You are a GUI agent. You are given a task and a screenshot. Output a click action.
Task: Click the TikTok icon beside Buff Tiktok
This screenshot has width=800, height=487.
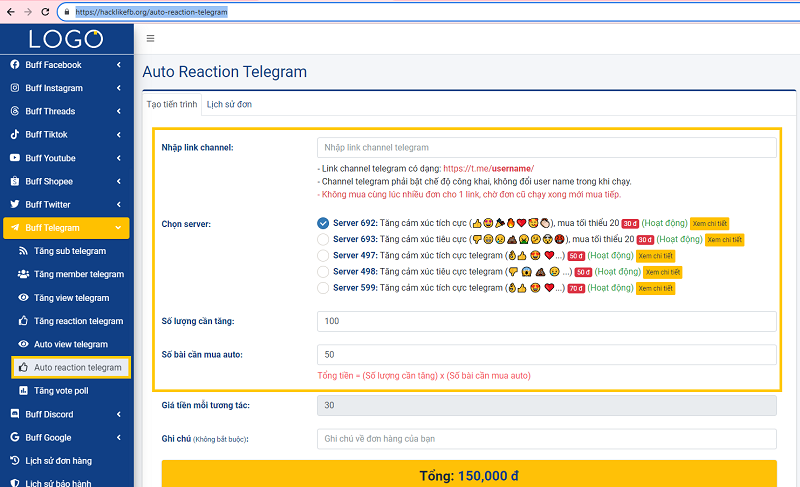[x=15, y=134]
